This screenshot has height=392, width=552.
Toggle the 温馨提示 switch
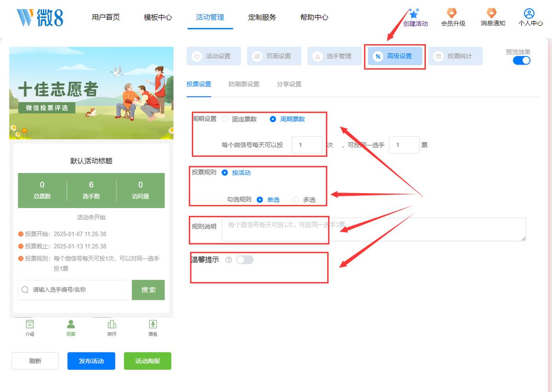pyautogui.click(x=245, y=260)
